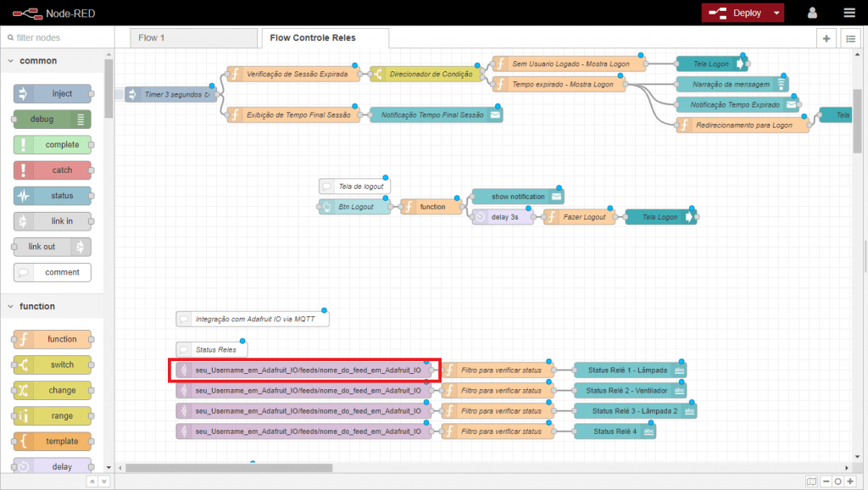Click the palette scrollbar down arrow
The width and height of the screenshot is (868, 490).
pos(108,468)
